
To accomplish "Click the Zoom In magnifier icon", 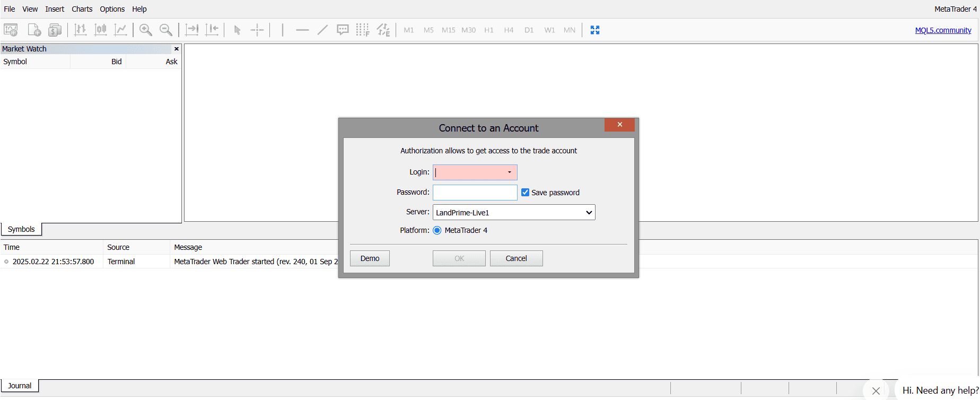I will pos(145,30).
